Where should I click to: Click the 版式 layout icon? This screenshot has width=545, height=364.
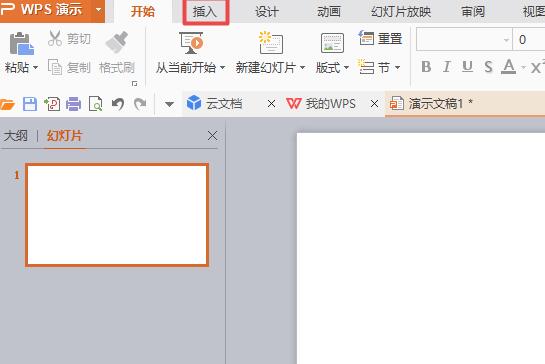tap(332, 43)
